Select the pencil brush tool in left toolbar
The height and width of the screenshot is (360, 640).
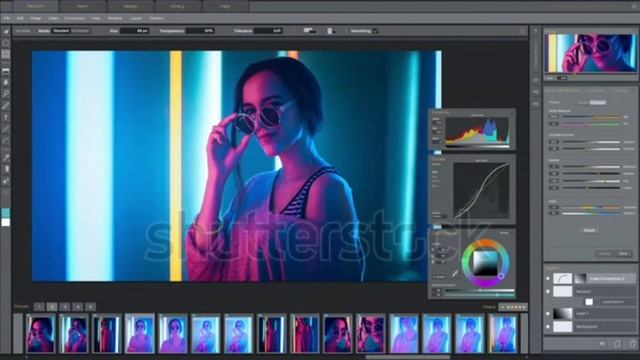[6, 106]
